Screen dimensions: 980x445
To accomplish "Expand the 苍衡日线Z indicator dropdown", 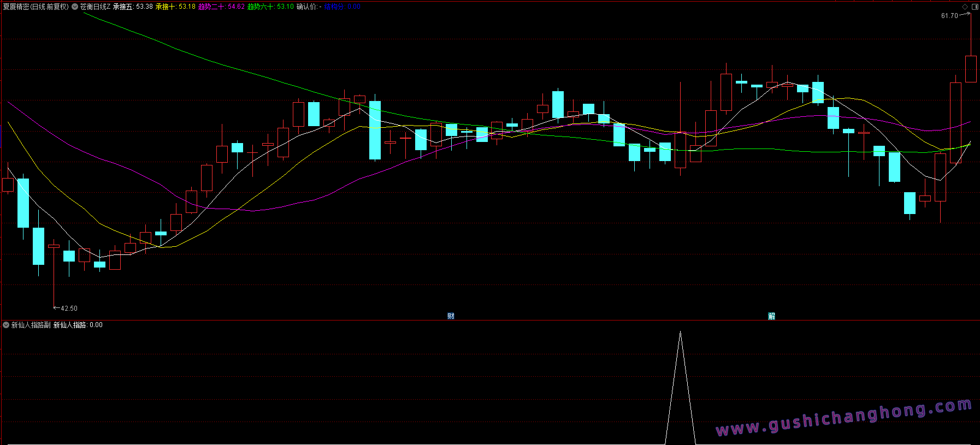I will pyautogui.click(x=75, y=7).
